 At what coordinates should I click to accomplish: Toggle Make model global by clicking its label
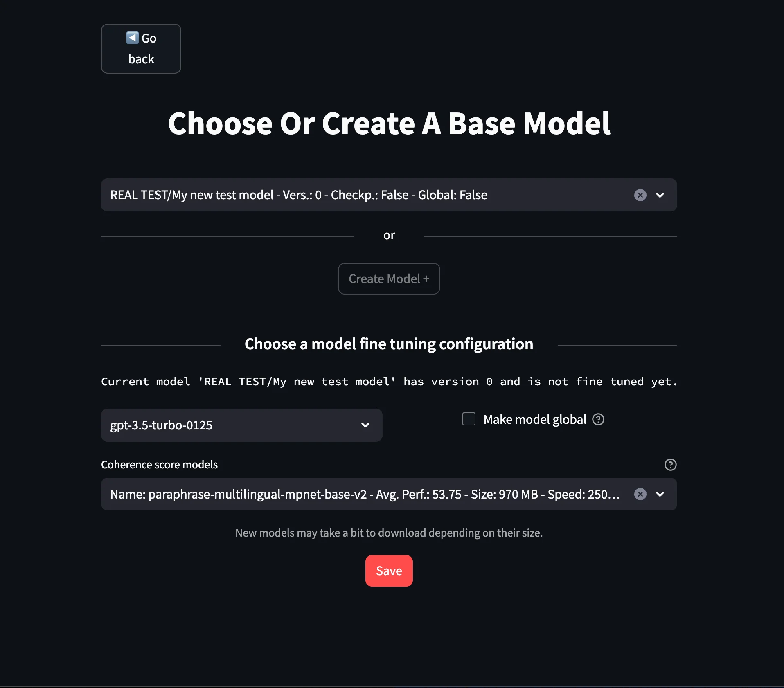[x=535, y=419]
